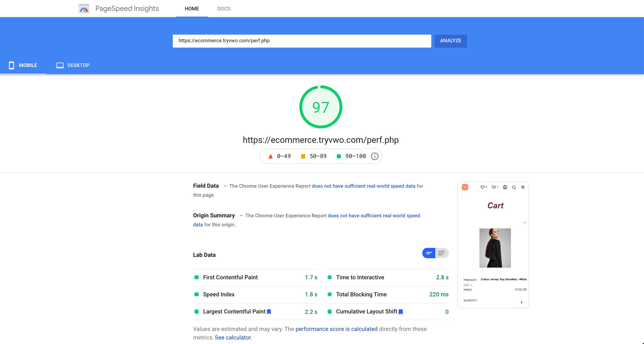Click the See calculator link
Image resolution: width=644 pixels, height=344 pixels.
[x=233, y=337]
